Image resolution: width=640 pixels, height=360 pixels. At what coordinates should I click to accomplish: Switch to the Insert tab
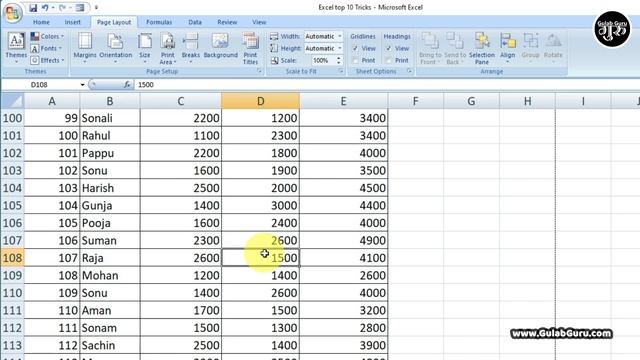coord(73,22)
